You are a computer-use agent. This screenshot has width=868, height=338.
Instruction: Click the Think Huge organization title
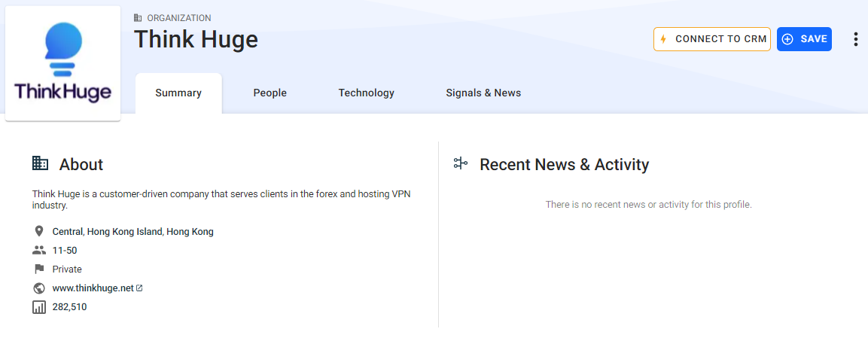pos(196,39)
